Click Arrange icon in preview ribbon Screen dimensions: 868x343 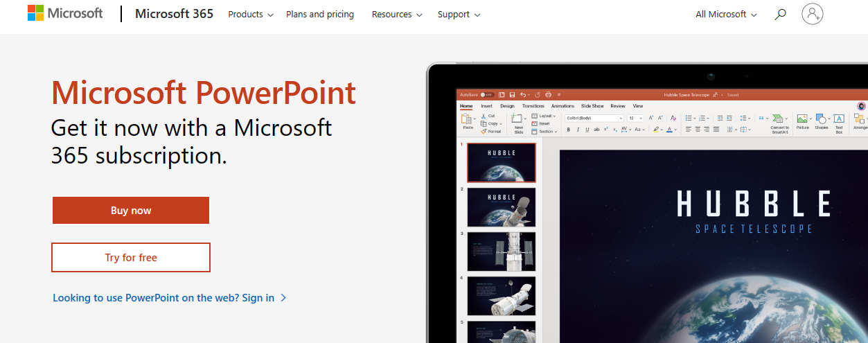tap(859, 118)
